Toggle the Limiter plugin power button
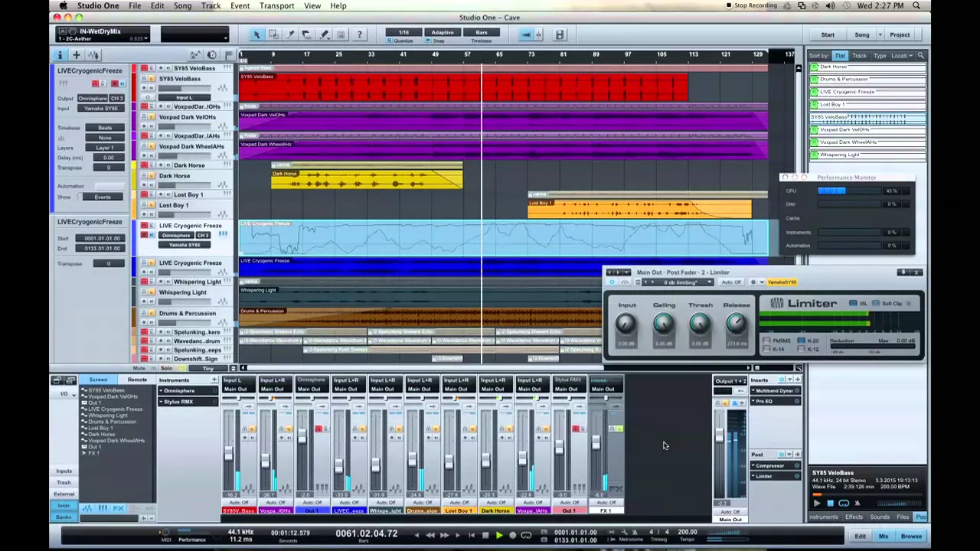 click(611, 282)
